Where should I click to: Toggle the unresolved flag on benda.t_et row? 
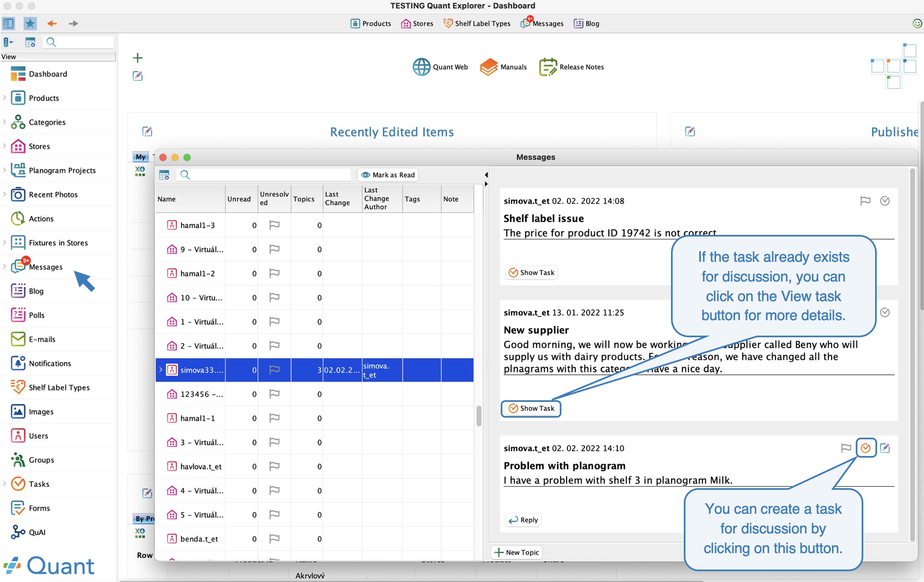pyautogui.click(x=274, y=539)
